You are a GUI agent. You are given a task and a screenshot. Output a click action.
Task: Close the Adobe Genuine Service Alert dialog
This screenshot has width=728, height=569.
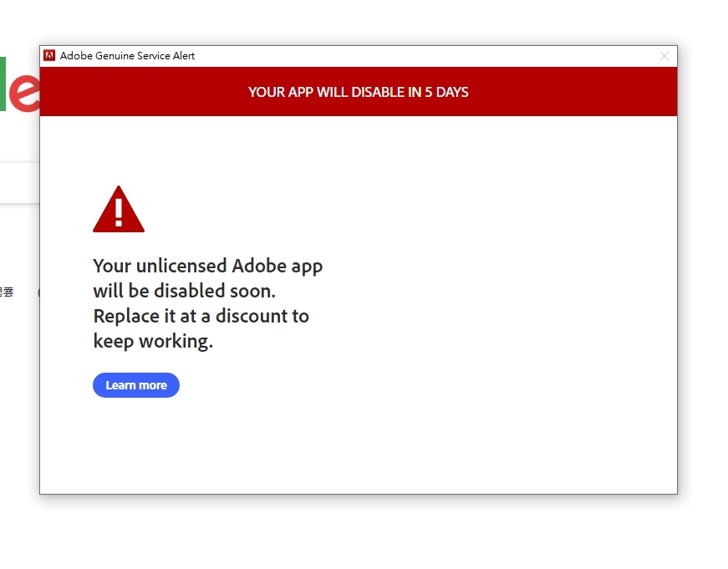664,56
